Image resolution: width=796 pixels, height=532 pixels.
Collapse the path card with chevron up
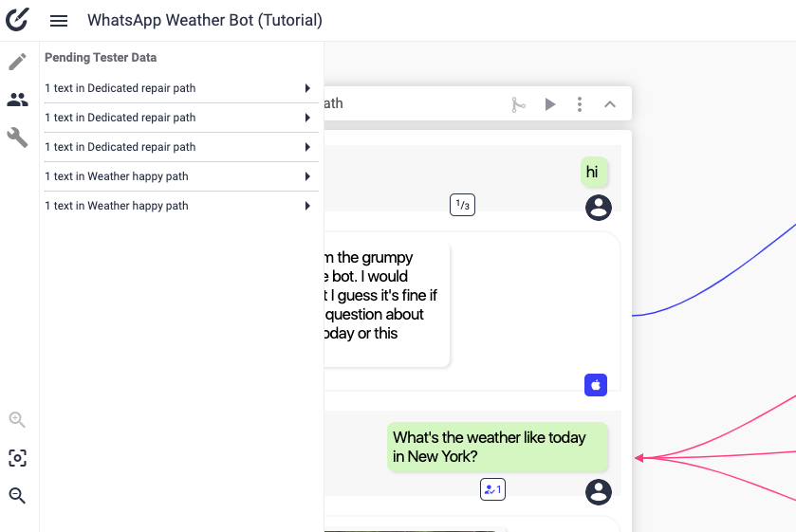(x=610, y=104)
